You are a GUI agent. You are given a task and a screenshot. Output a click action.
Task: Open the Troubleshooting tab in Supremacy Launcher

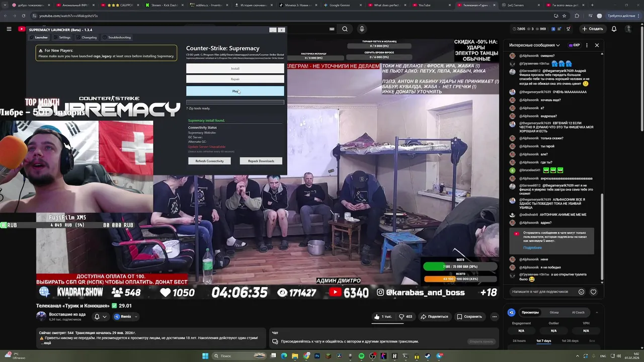[116, 37]
